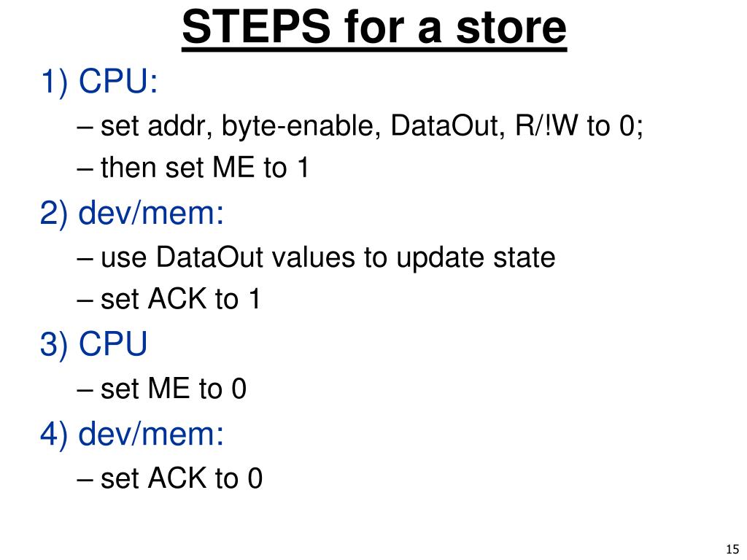Select the heading 1) CPU:
This screenshot has height=560, width=747.
[x=99, y=82]
